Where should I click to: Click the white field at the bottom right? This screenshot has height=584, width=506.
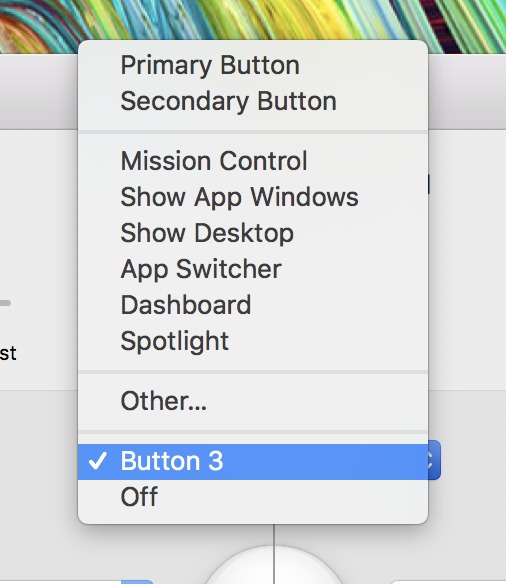coord(448,582)
